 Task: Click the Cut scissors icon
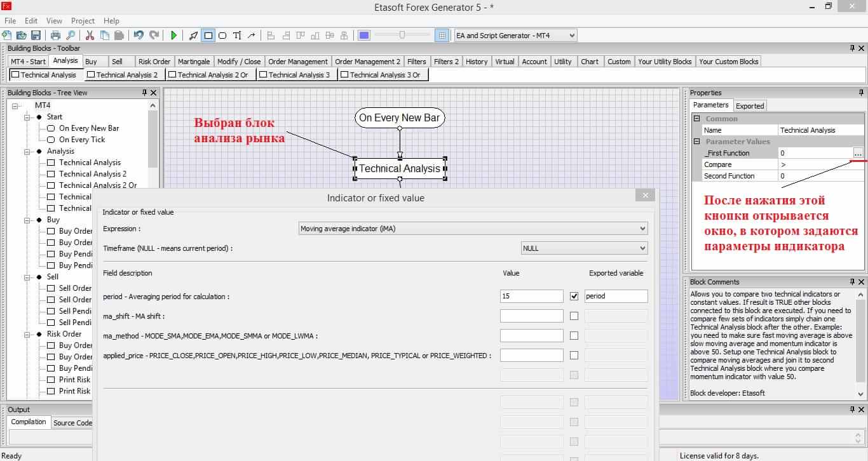click(x=90, y=36)
